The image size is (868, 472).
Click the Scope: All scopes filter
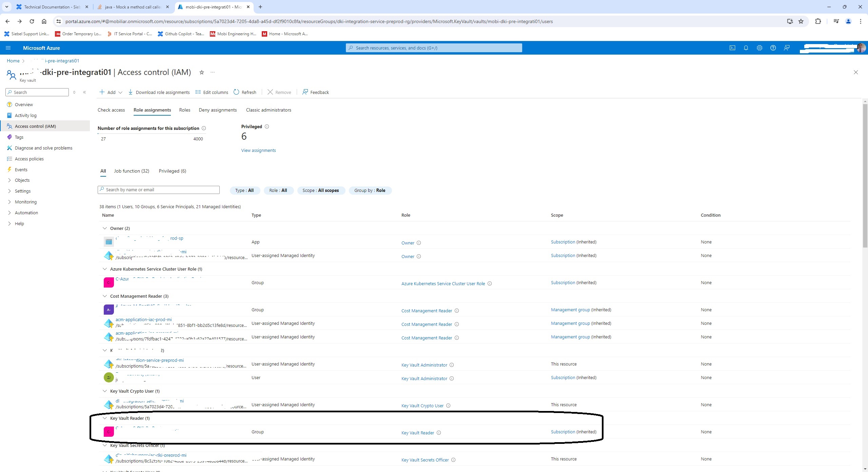pos(321,190)
